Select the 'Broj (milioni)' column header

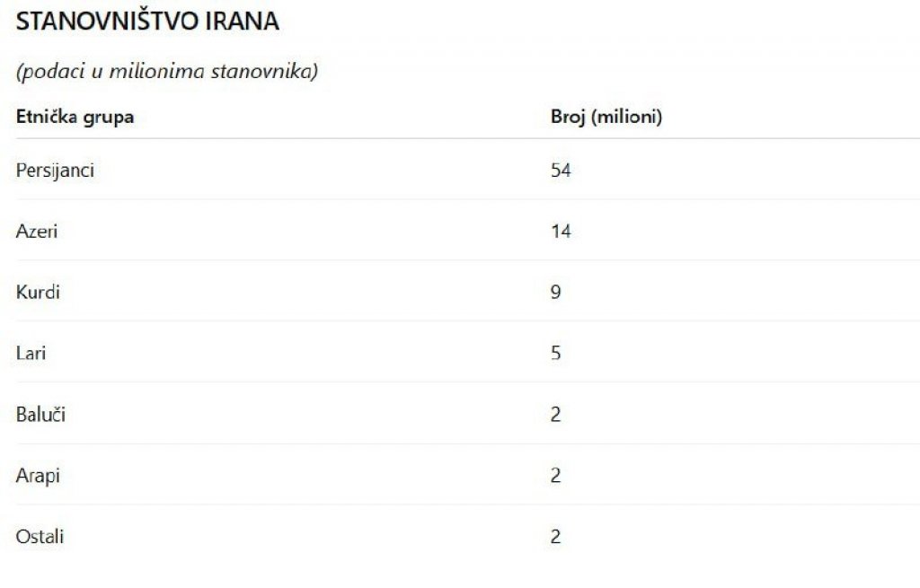(x=606, y=117)
